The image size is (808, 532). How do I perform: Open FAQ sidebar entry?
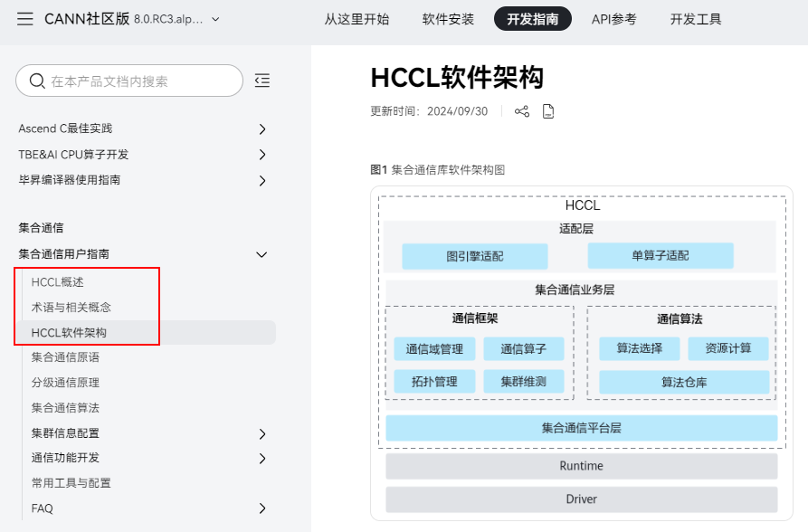pos(43,508)
